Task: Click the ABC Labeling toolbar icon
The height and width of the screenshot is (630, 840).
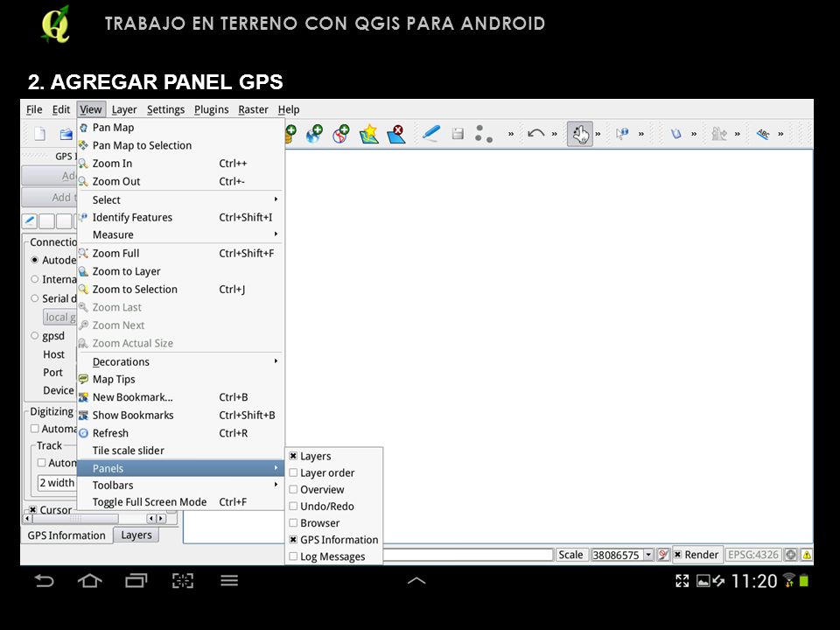Action: tap(763, 133)
